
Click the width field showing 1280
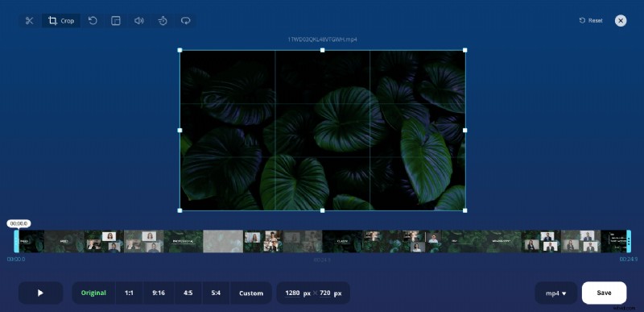pos(292,293)
